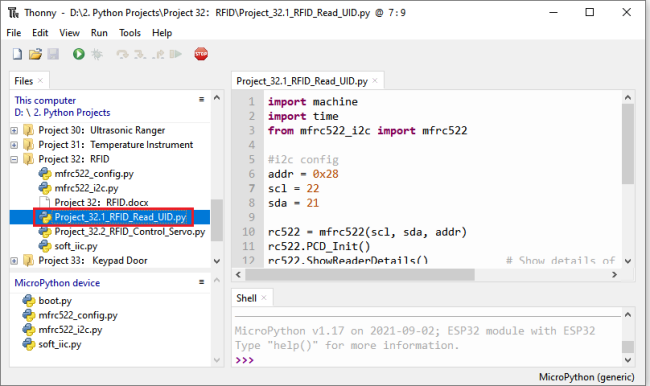The width and height of the screenshot is (650, 386).
Task: Select mfrc522_i2c.py in Project 32 folder
Action: click(x=86, y=188)
